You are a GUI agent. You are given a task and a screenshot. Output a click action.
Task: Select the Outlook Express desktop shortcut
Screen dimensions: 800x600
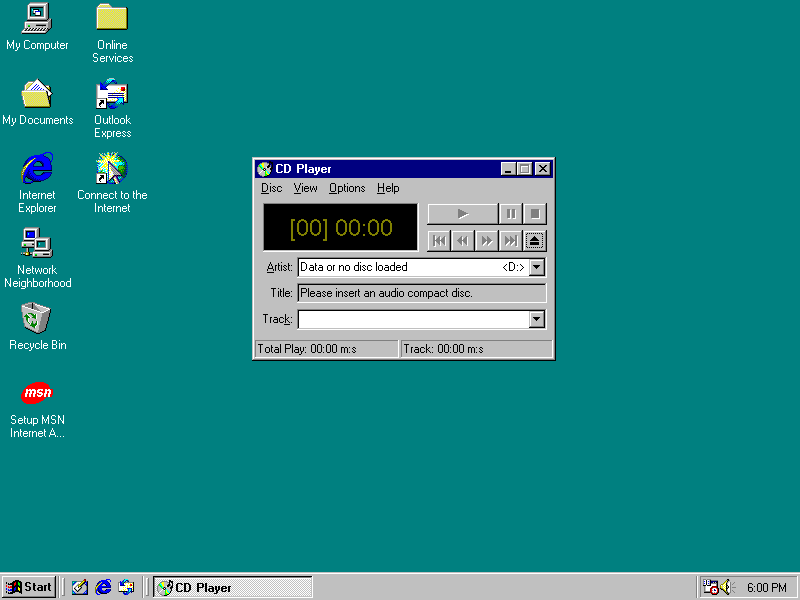point(112,109)
